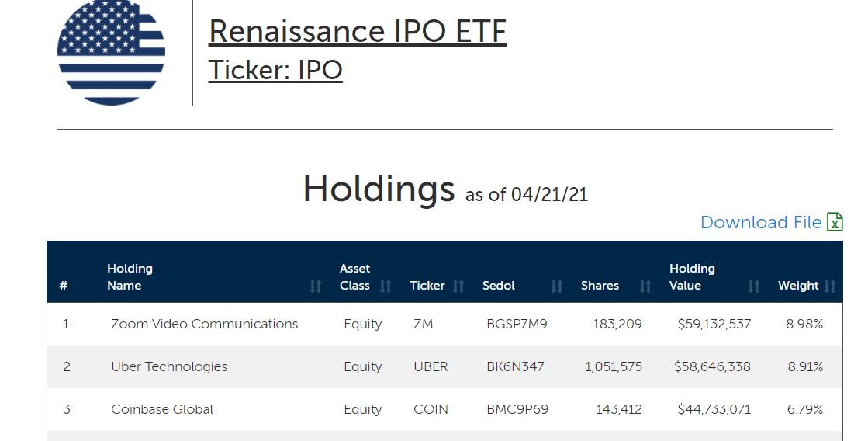
Task: Click the Holding Name column header
Action: [130, 277]
